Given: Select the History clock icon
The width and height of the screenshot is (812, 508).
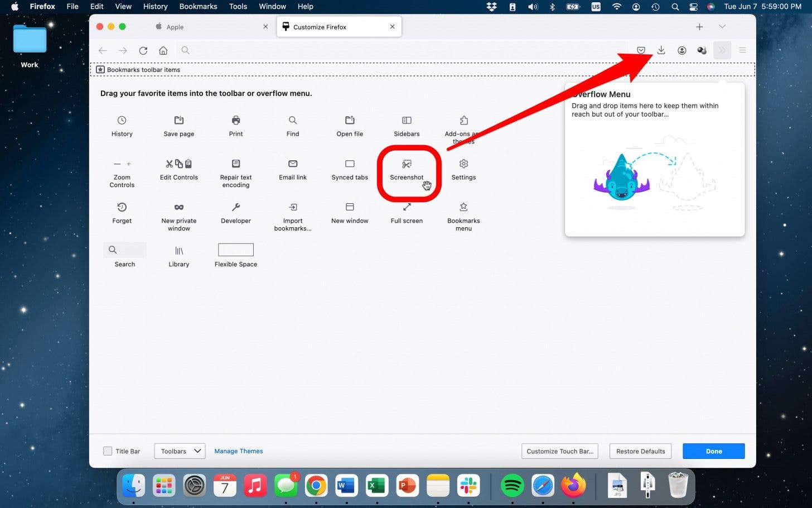Looking at the screenshot, I should [122, 120].
